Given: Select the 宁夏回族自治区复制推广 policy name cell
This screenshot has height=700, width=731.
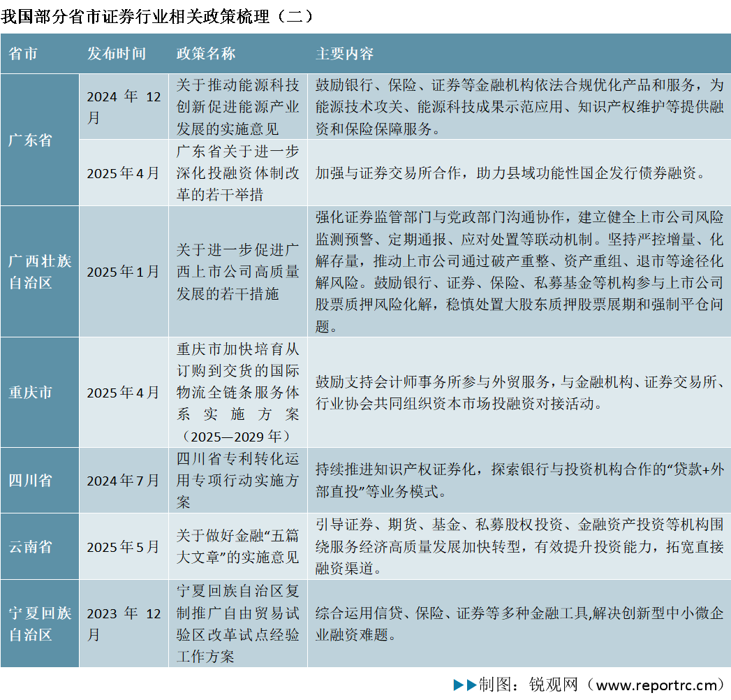Looking at the screenshot, I should pos(238,618).
